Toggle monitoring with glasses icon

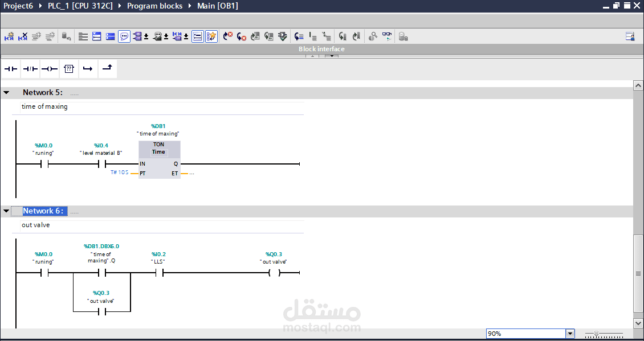click(x=387, y=36)
